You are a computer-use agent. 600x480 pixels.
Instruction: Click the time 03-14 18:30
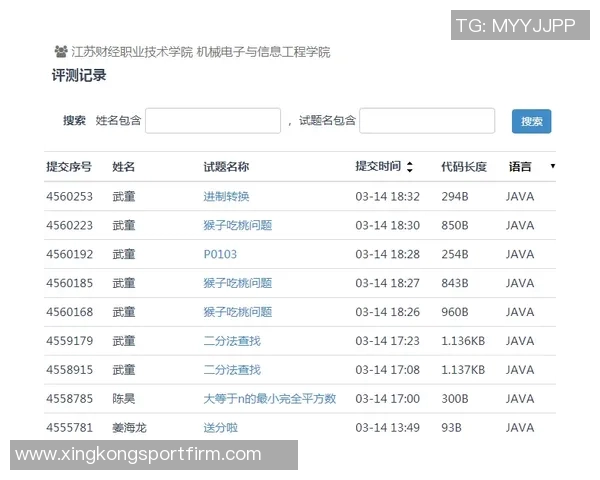[388, 225]
